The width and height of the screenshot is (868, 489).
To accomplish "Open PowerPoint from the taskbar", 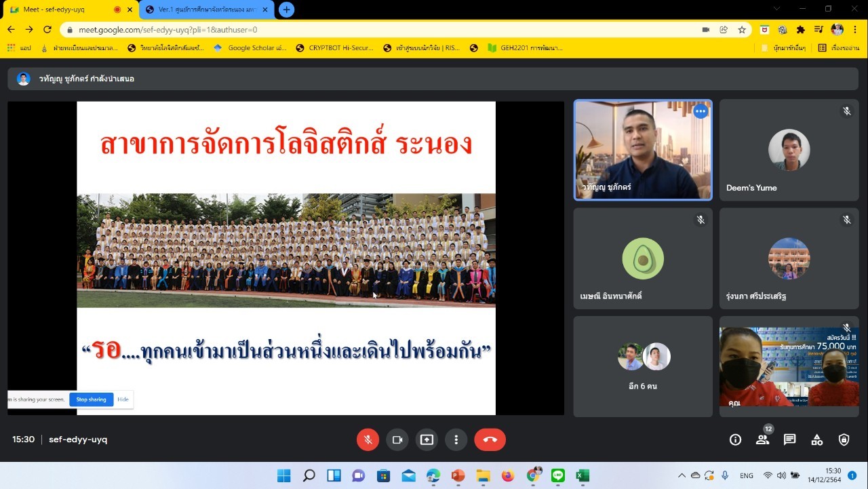I will 458,475.
